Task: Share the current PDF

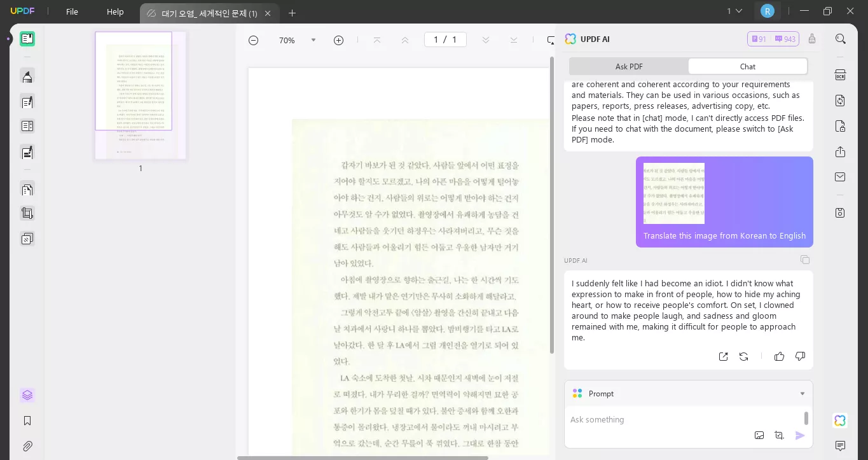Action: [840, 152]
